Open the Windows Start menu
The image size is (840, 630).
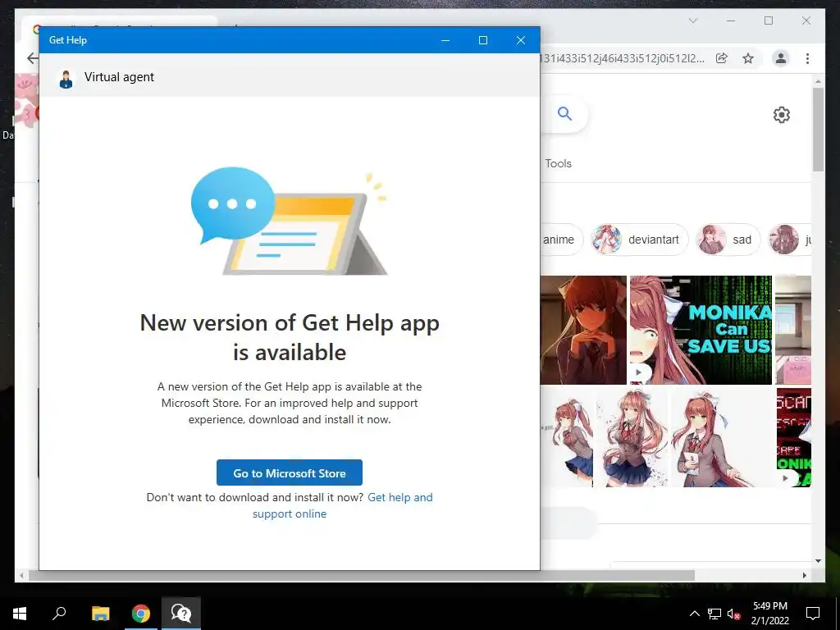[x=20, y=614]
